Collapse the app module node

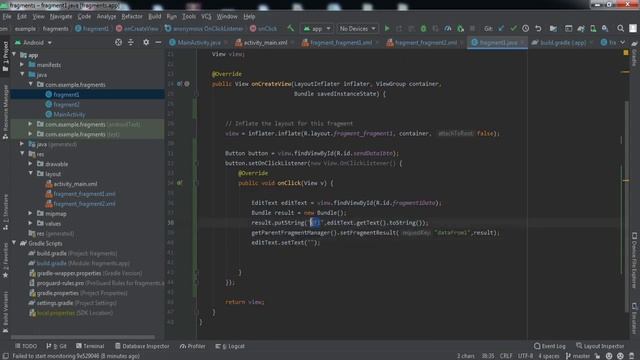(x=15, y=54)
